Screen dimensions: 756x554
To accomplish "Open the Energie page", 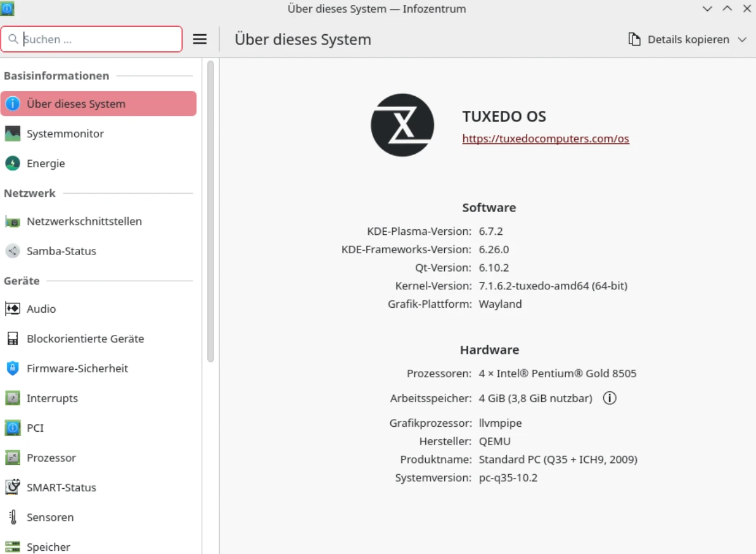I will (98, 163).
